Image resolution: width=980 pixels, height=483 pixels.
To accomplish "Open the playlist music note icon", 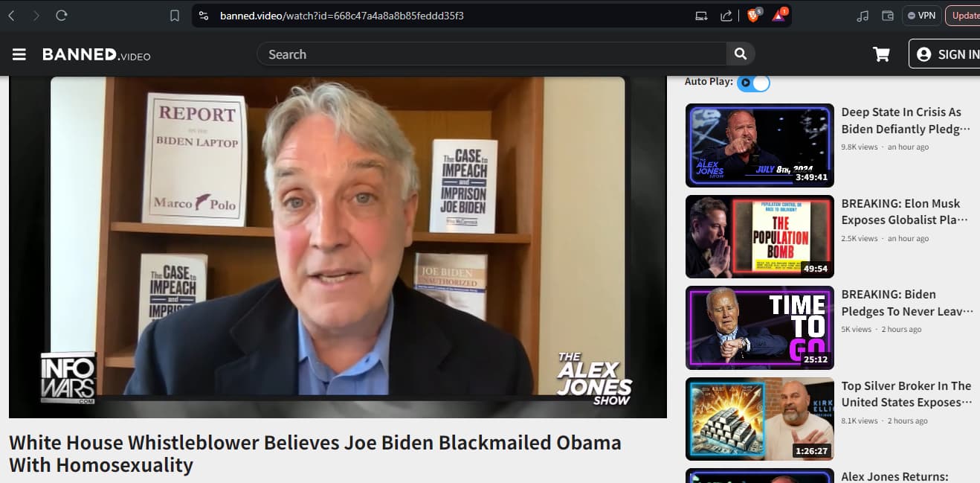I will pyautogui.click(x=863, y=16).
